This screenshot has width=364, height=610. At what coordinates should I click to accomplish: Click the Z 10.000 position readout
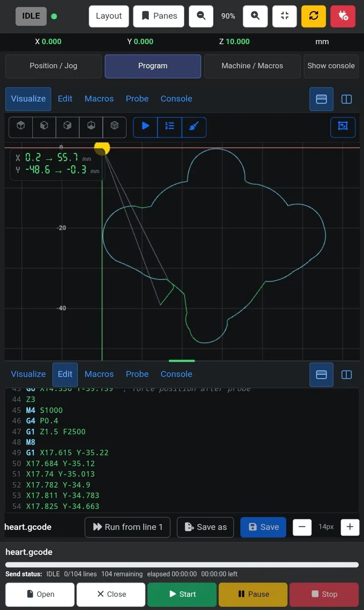tap(234, 42)
